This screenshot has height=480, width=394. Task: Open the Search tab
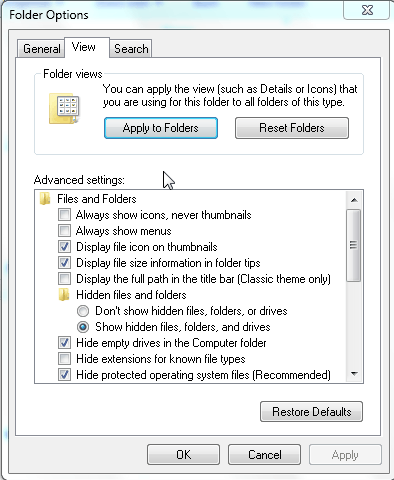(x=131, y=49)
